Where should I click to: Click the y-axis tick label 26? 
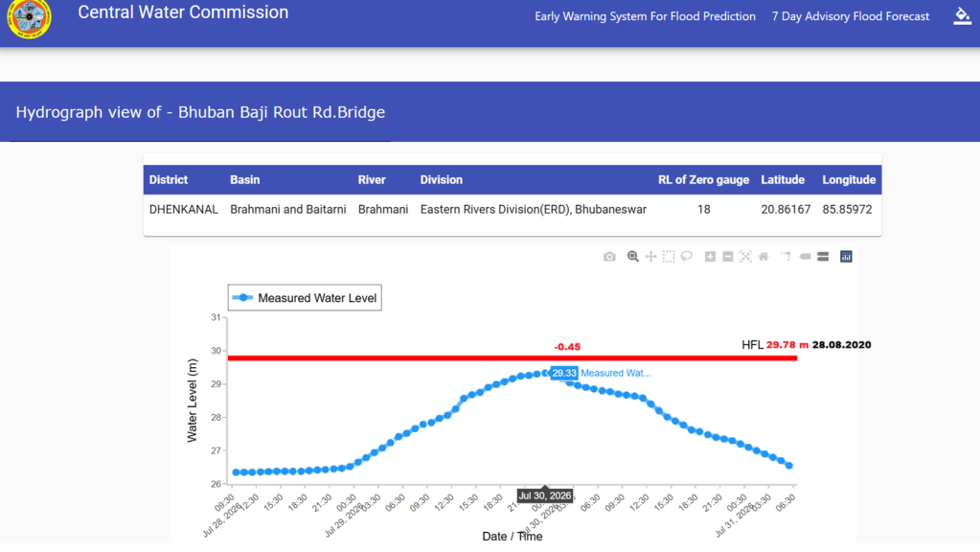pyautogui.click(x=216, y=484)
